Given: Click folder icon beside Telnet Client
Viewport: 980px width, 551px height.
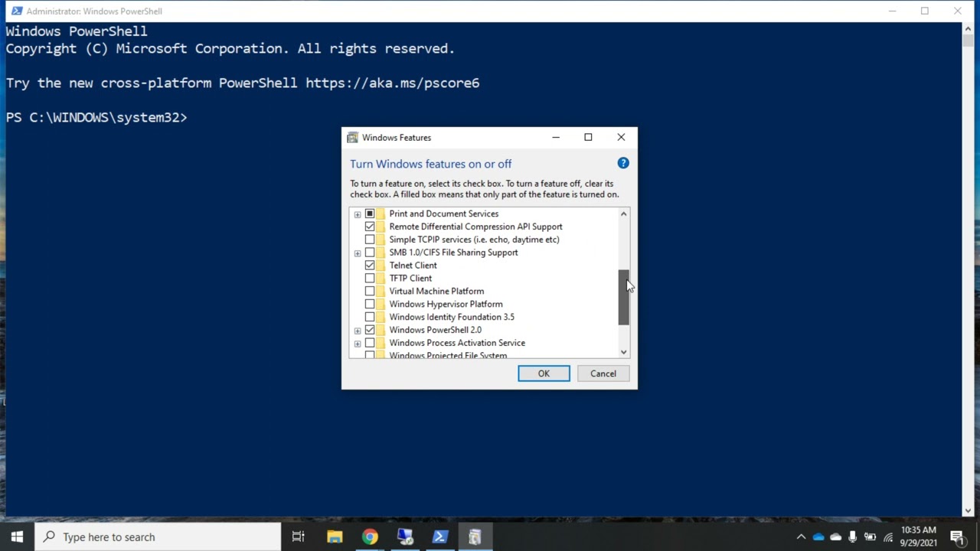Looking at the screenshot, I should pos(381,266).
